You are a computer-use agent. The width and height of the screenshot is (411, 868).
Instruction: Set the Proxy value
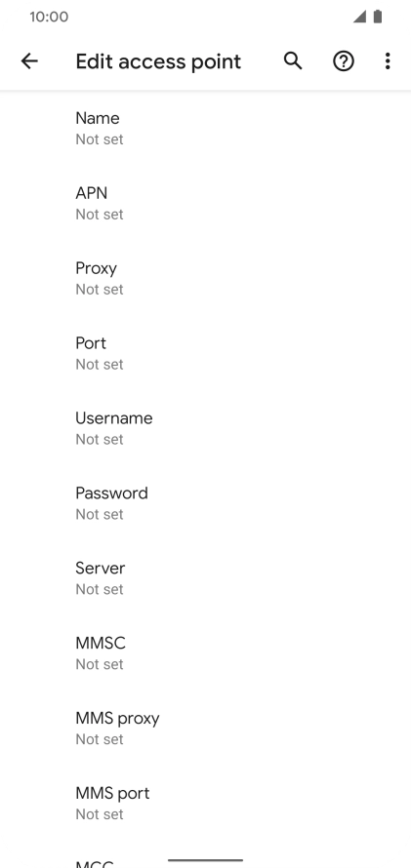pyautogui.click(x=205, y=278)
